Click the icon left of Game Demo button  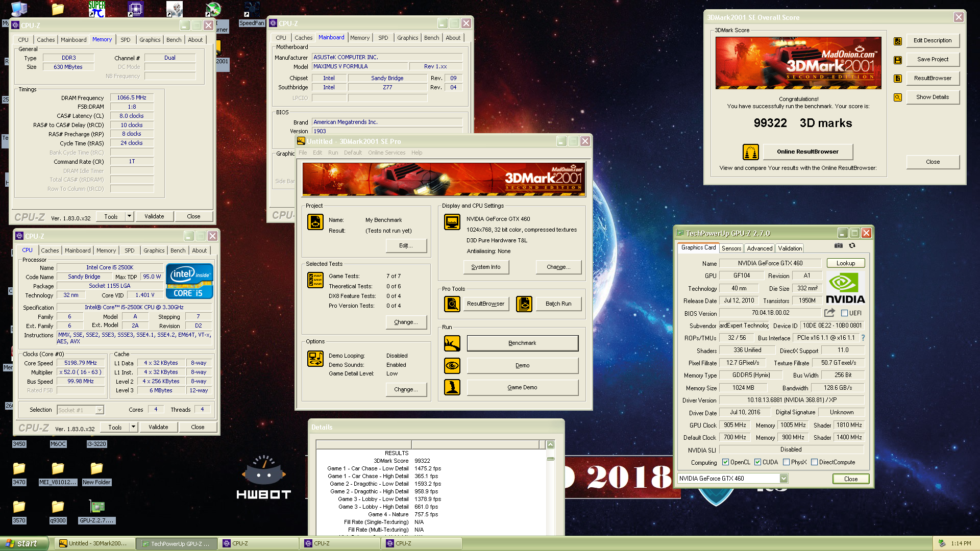452,387
